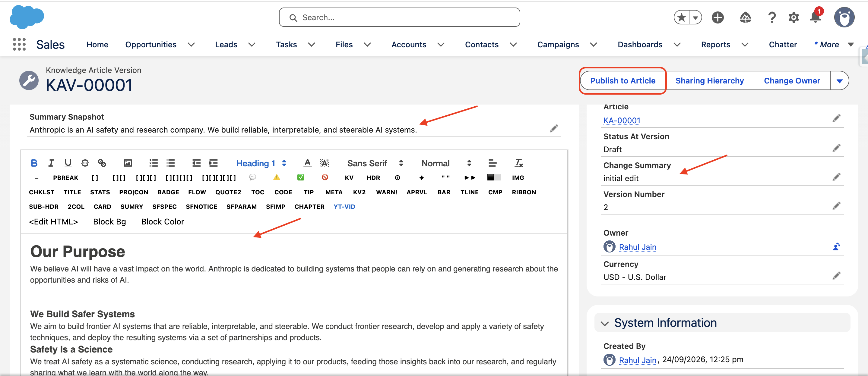Click the Publish to Article button
The width and height of the screenshot is (868, 376).
coord(622,80)
